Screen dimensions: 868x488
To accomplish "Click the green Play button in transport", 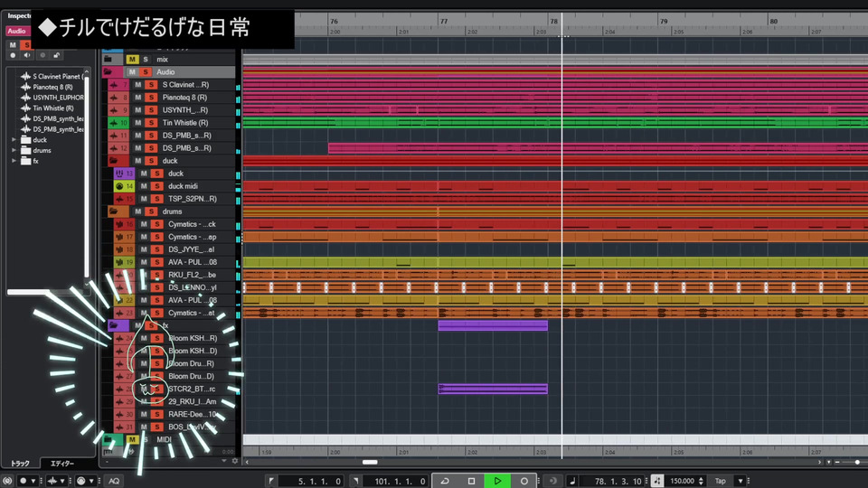I will 496,481.
